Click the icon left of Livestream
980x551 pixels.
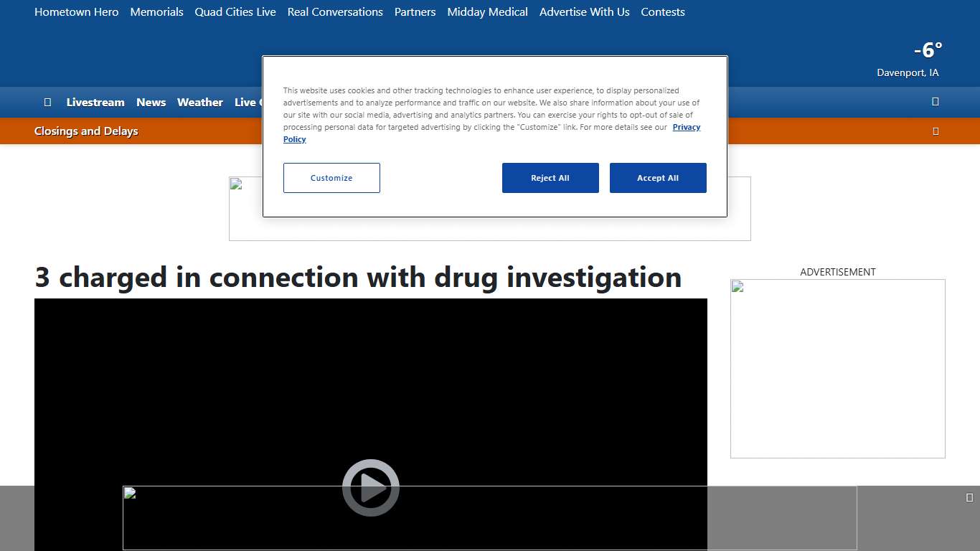coord(47,103)
